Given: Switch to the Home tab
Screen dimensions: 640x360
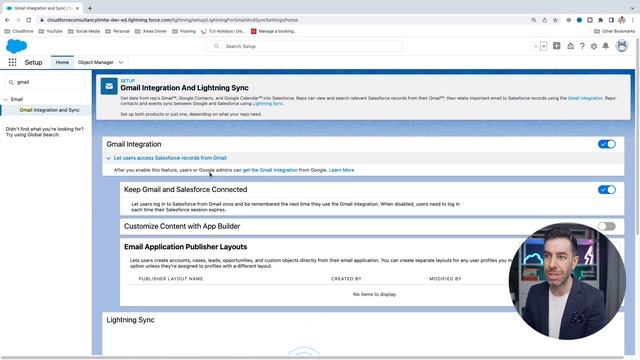Looking at the screenshot, I should [x=62, y=62].
